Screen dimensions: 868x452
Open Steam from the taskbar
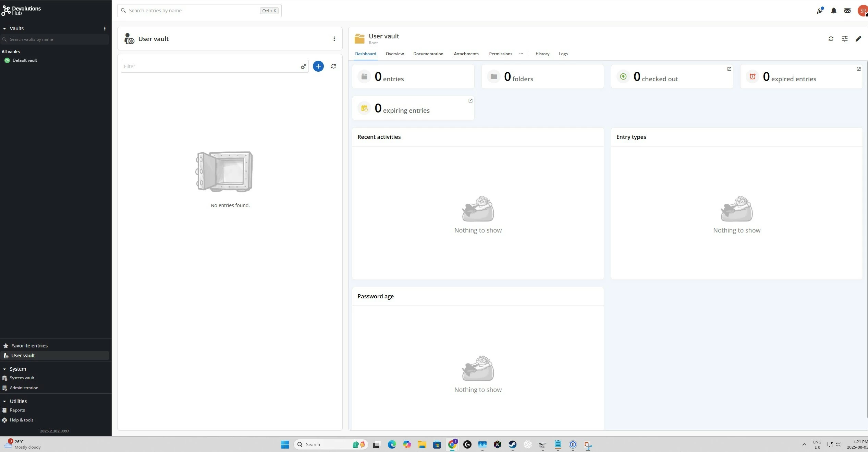[x=513, y=445]
